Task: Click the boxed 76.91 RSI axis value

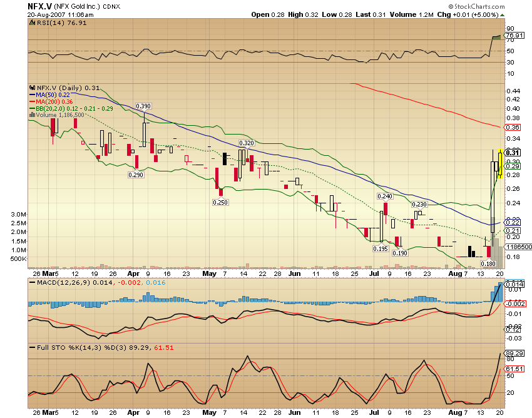Action: pyautogui.click(x=514, y=35)
